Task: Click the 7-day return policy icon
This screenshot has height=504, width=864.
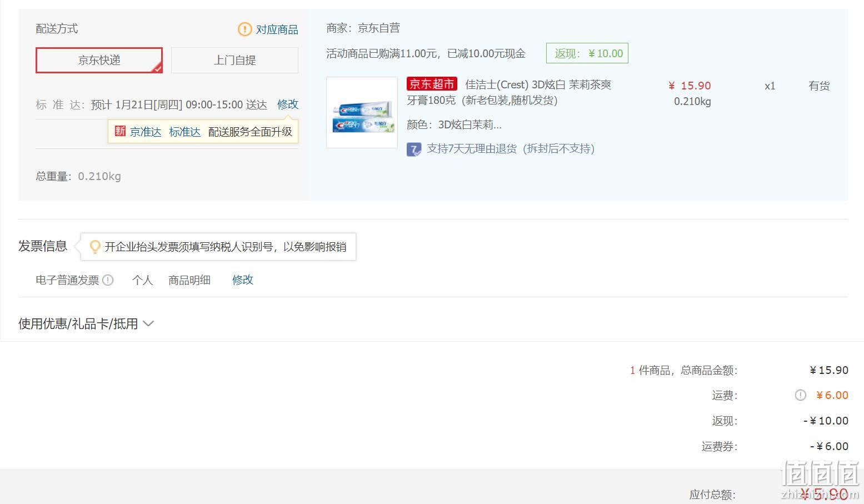Action: coord(414,149)
